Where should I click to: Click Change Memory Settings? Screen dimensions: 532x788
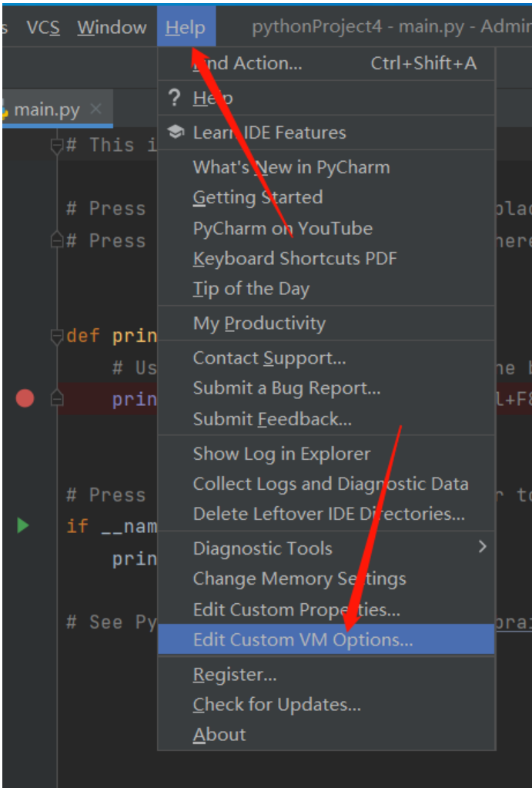tap(299, 578)
